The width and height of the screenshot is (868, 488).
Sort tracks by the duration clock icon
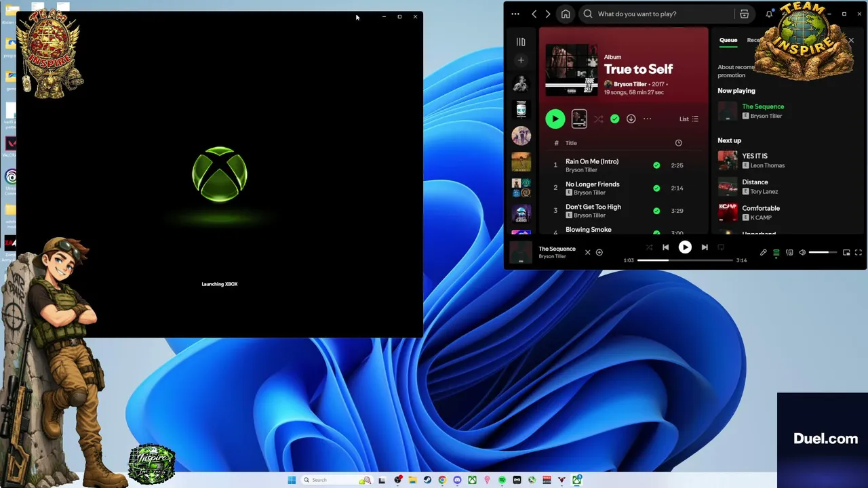(x=678, y=143)
